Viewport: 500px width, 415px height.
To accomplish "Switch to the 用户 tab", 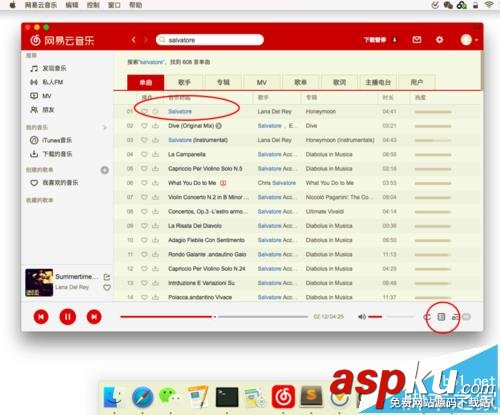I will (x=417, y=82).
